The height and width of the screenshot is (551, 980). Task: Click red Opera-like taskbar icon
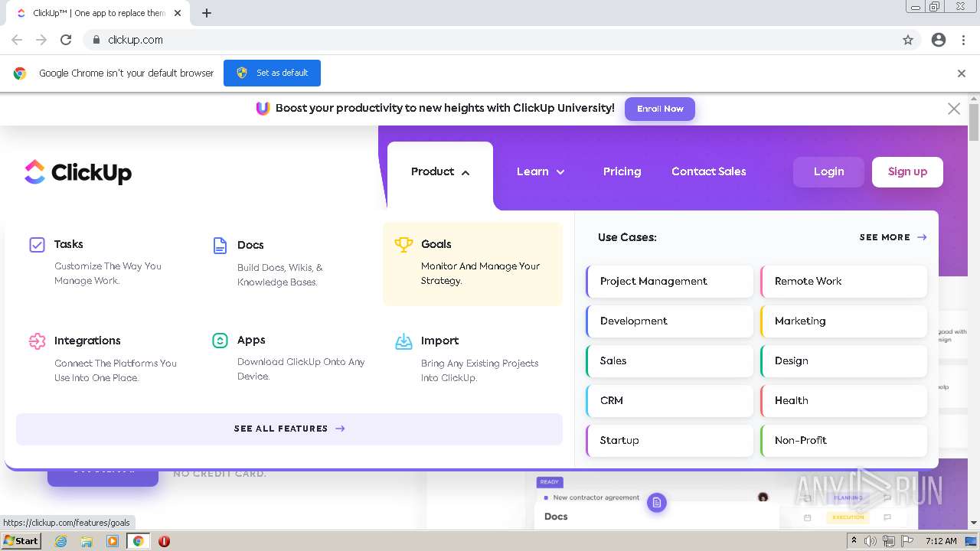point(164,541)
